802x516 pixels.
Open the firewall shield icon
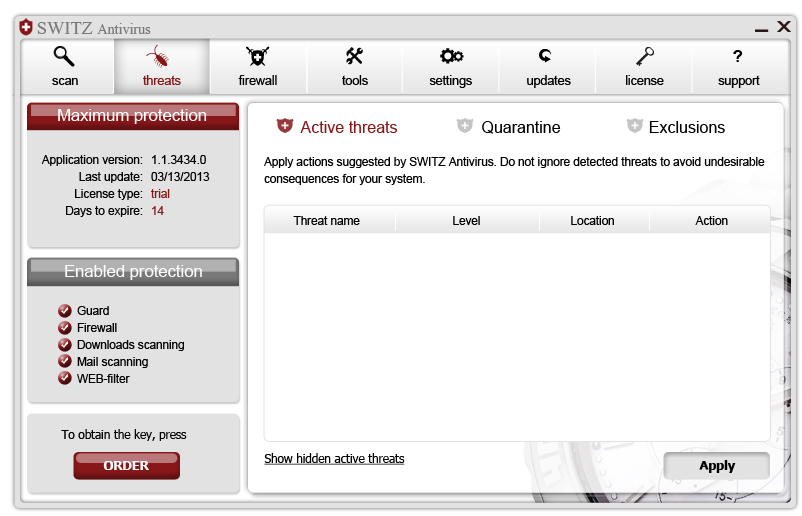point(258,56)
